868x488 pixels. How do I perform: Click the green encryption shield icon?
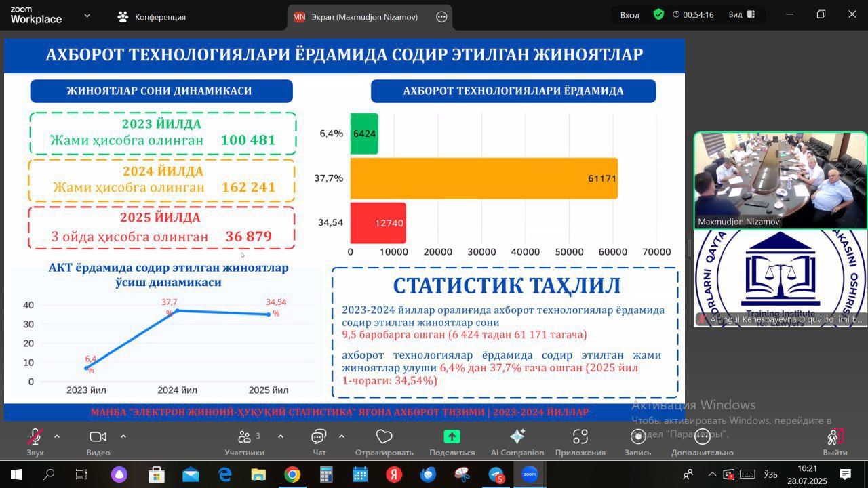pos(658,14)
